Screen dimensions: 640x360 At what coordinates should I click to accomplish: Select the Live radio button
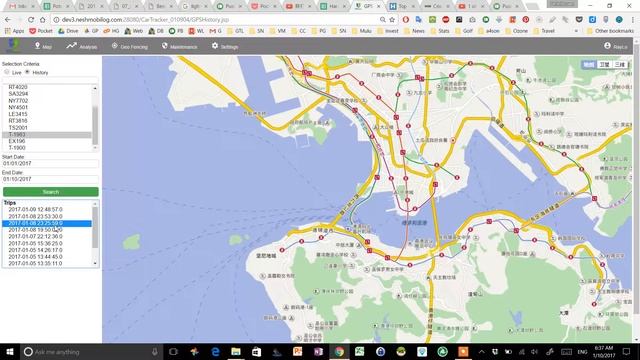tap(7, 72)
